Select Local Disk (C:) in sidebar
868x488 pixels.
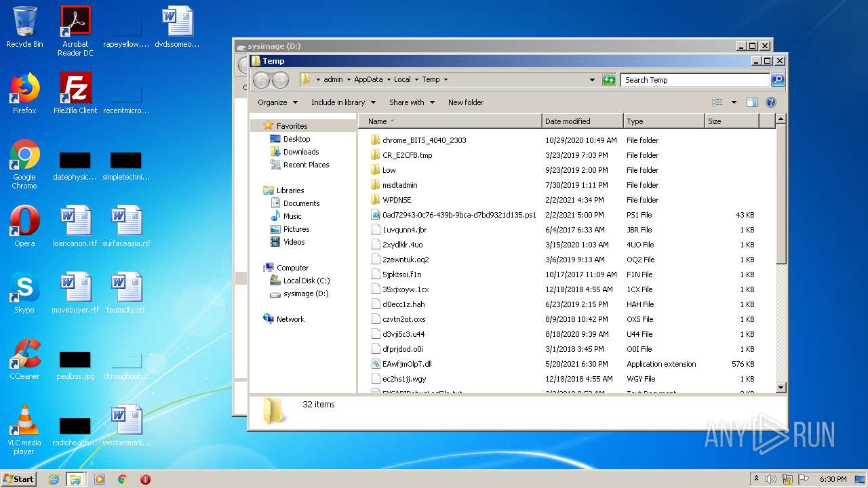coord(307,281)
